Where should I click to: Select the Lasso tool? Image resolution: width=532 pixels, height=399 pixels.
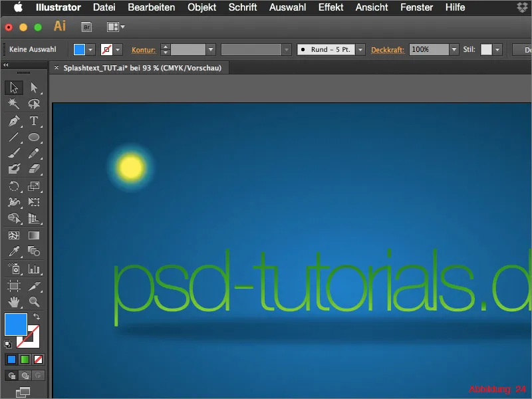click(34, 104)
